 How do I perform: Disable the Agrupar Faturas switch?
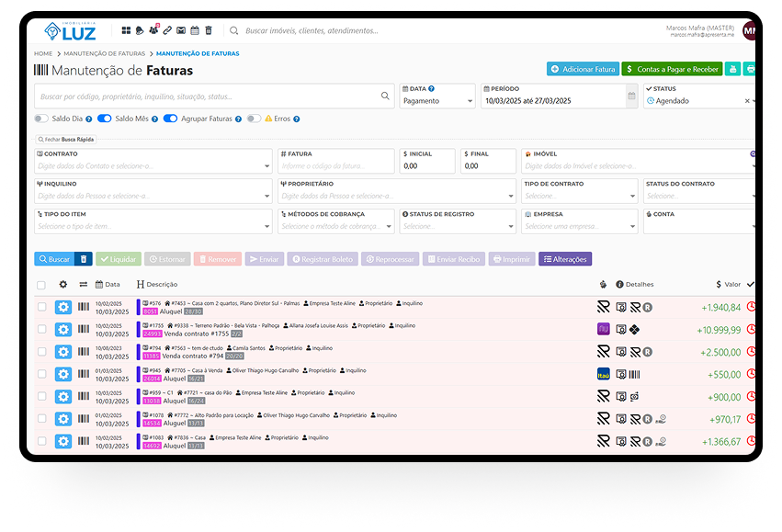pyautogui.click(x=170, y=119)
